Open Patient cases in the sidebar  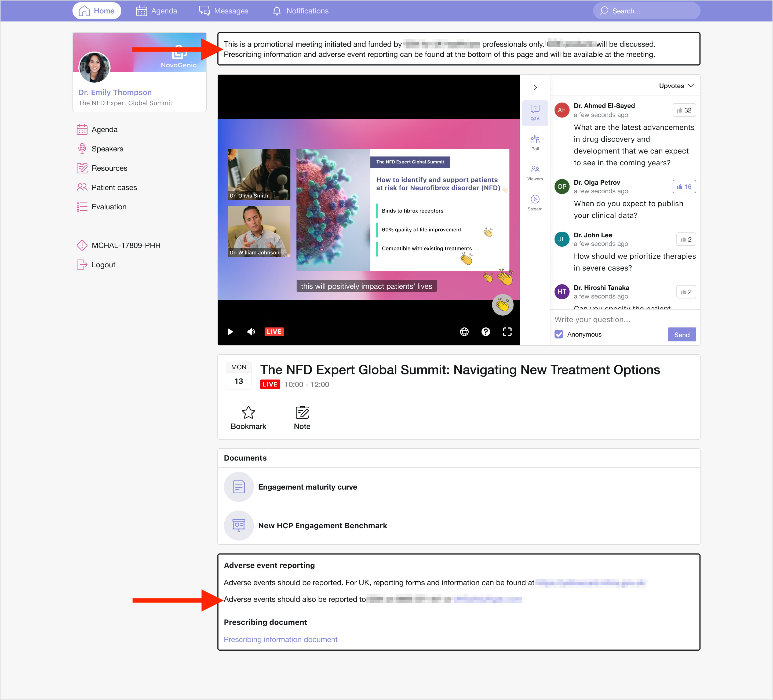tap(107, 187)
